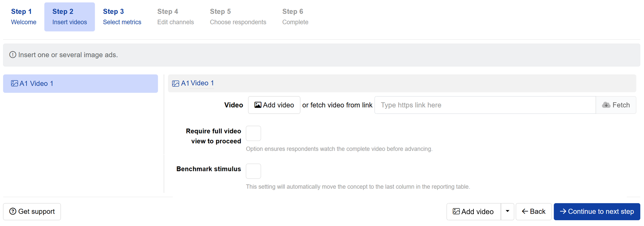Expand the Add video dropdown arrow

pos(507,212)
